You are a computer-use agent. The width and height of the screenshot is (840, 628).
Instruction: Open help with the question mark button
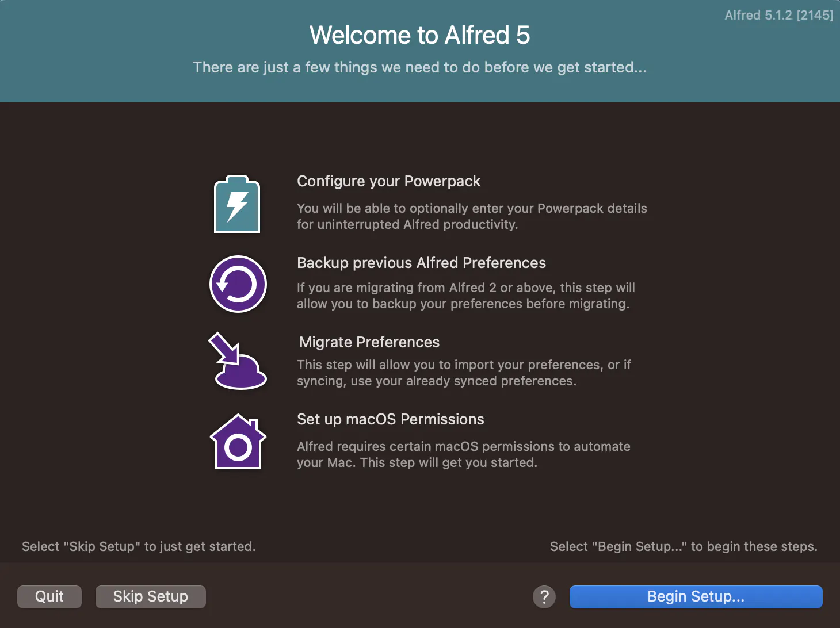click(544, 596)
